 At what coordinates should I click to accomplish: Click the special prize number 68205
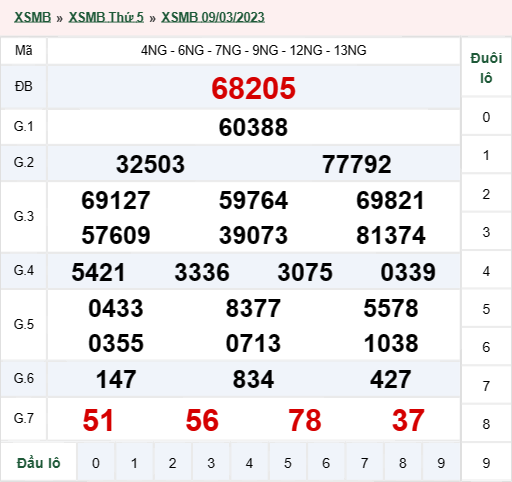(253, 88)
